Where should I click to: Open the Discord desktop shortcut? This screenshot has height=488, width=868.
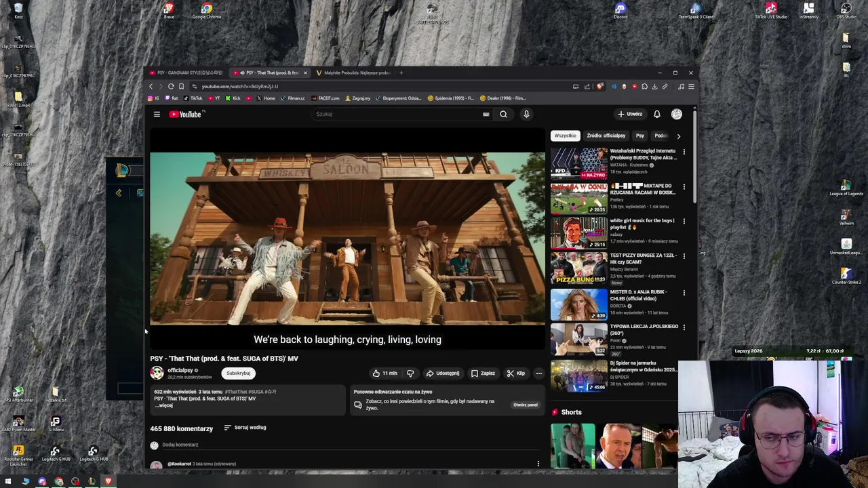[x=620, y=11]
